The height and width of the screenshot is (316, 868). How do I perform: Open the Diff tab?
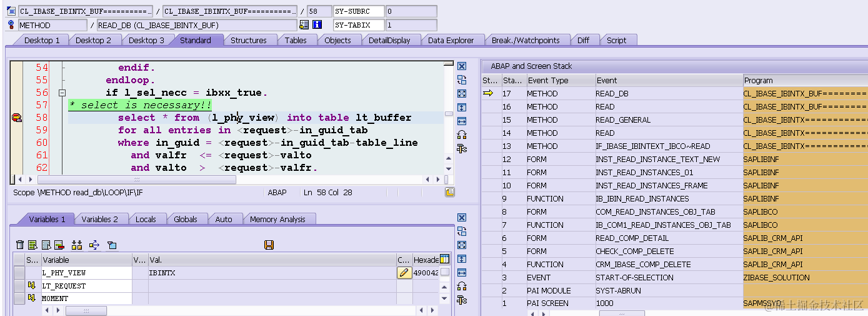(x=583, y=40)
